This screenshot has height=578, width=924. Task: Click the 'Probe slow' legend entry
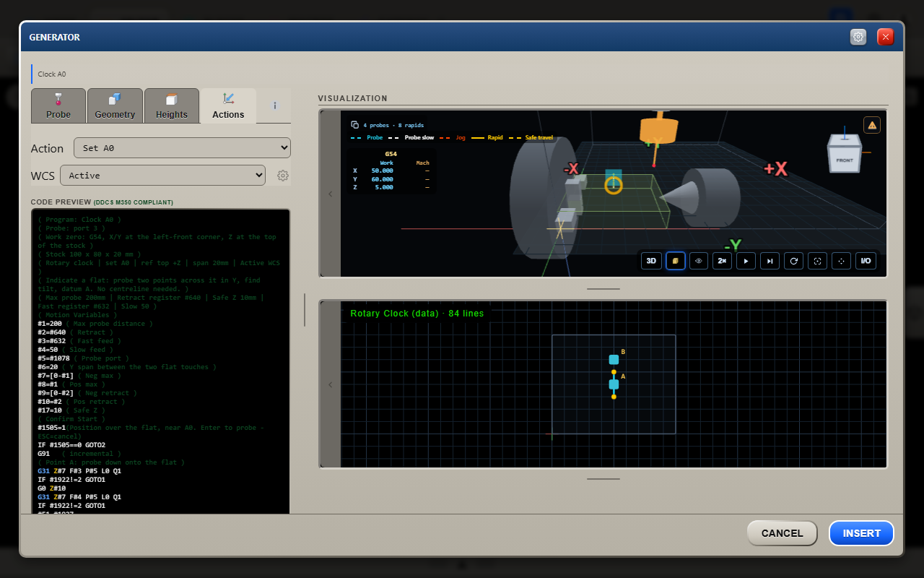point(419,137)
